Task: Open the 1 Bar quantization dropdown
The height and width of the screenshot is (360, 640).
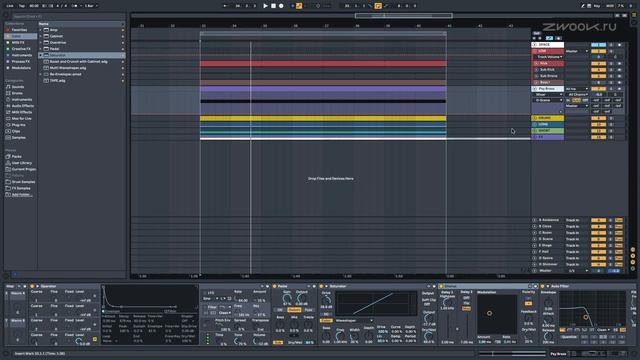Action: tap(90, 6)
